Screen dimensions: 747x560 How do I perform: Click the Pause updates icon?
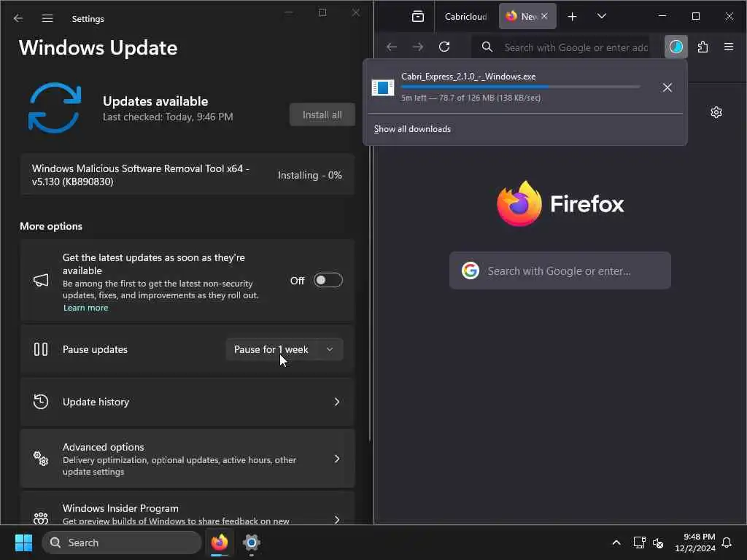41,349
